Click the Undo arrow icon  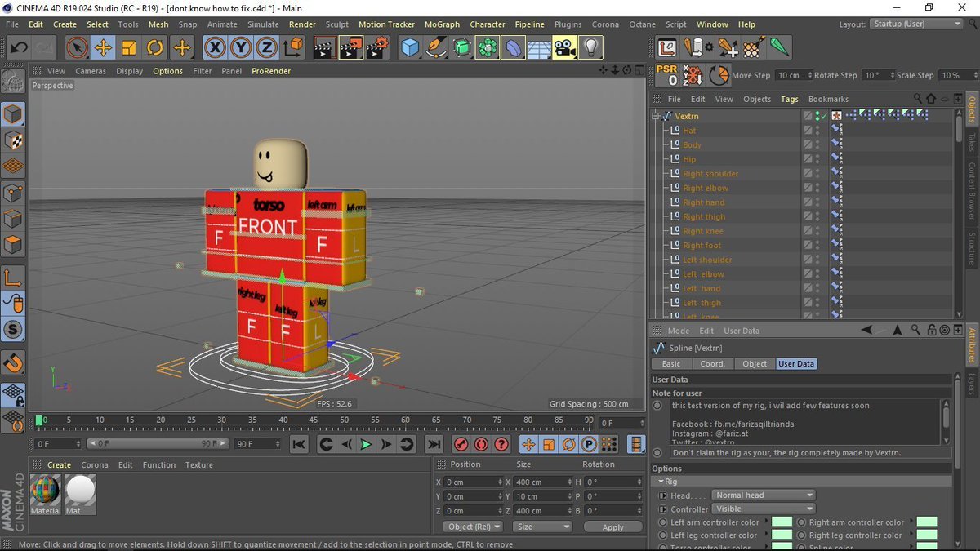(x=18, y=47)
